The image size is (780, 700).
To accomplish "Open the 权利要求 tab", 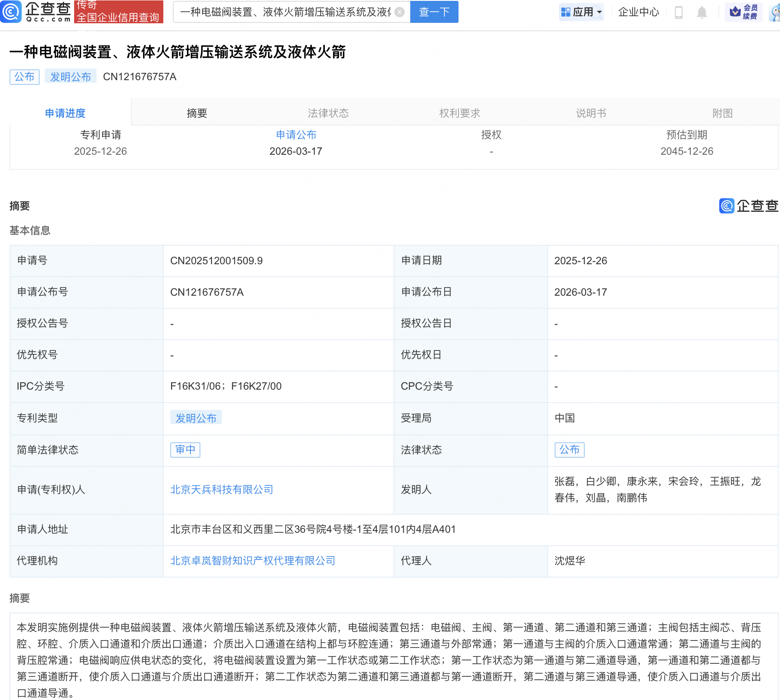I will coord(459,113).
